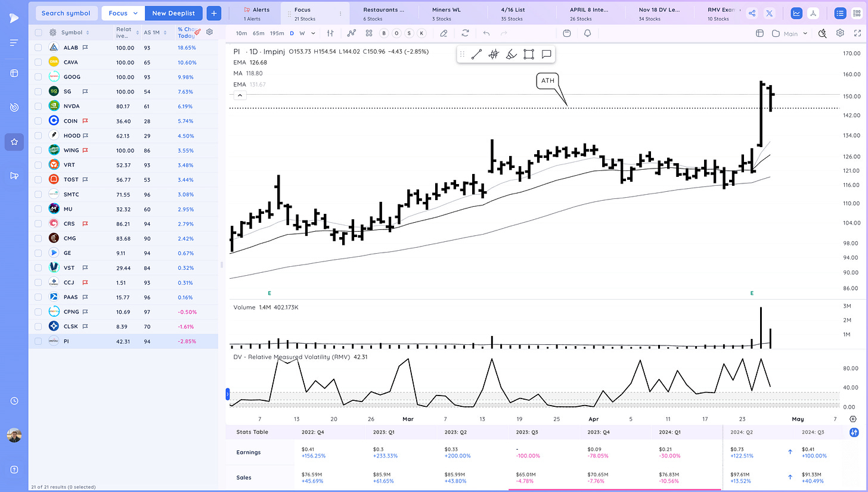Check the CAVA row checkbox
The height and width of the screenshot is (492, 868).
point(38,62)
